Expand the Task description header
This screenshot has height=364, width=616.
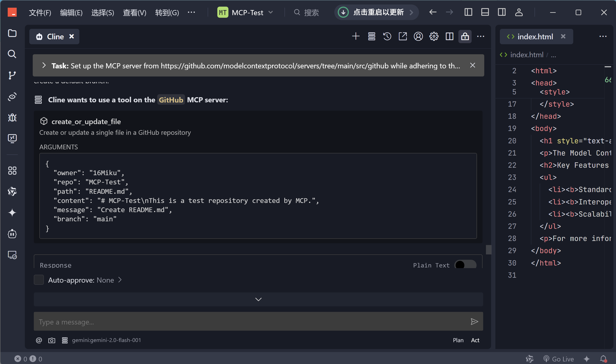click(44, 66)
